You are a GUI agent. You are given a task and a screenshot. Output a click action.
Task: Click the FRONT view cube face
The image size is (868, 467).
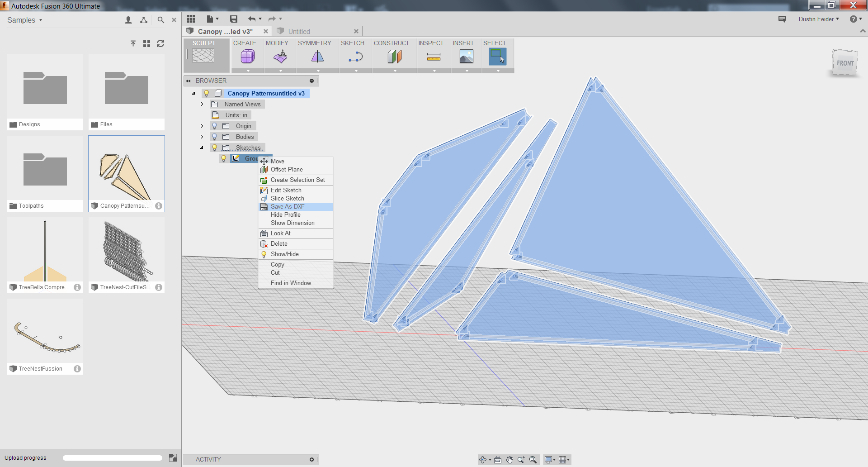point(844,63)
